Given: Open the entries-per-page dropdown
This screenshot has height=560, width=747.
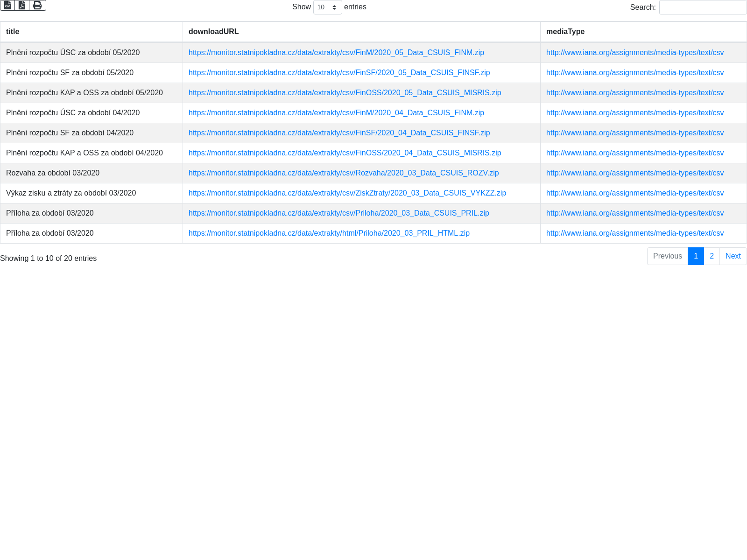Looking at the screenshot, I should (x=327, y=7).
